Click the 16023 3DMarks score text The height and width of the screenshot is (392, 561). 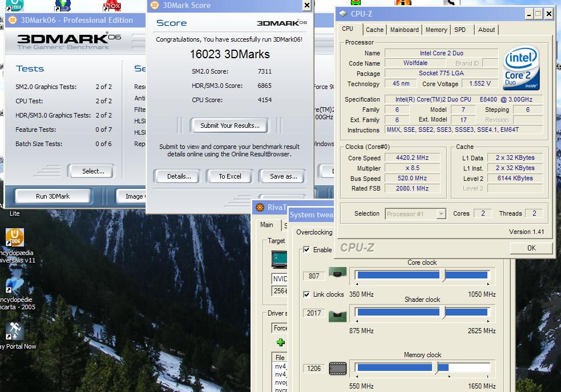[229, 54]
